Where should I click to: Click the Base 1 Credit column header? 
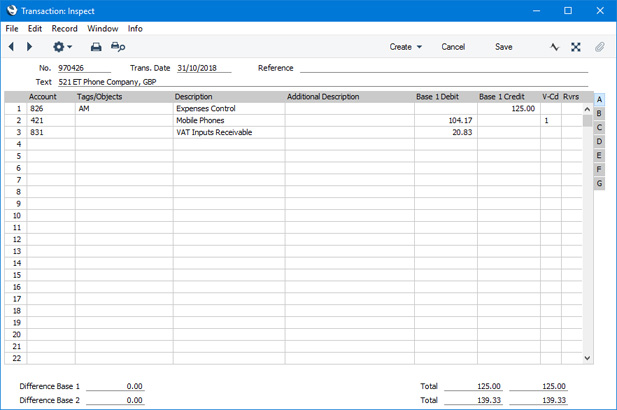pyautogui.click(x=502, y=97)
